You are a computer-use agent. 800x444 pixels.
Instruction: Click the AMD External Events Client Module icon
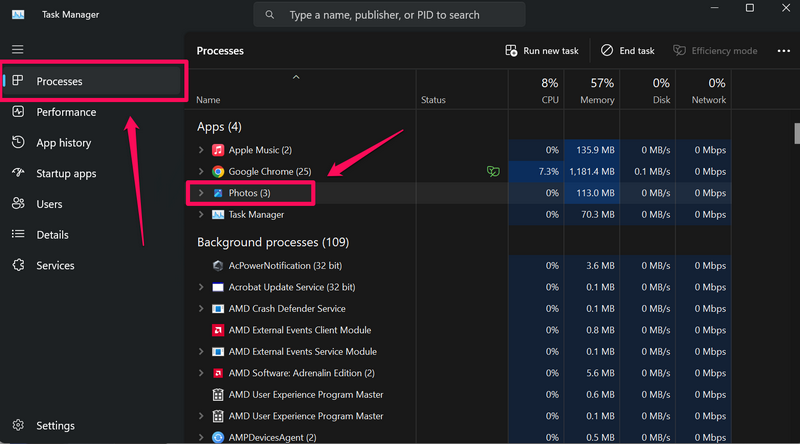point(218,330)
